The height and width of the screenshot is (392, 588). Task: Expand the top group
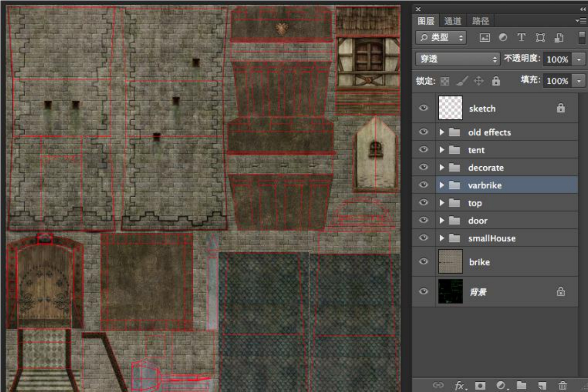tap(442, 203)
